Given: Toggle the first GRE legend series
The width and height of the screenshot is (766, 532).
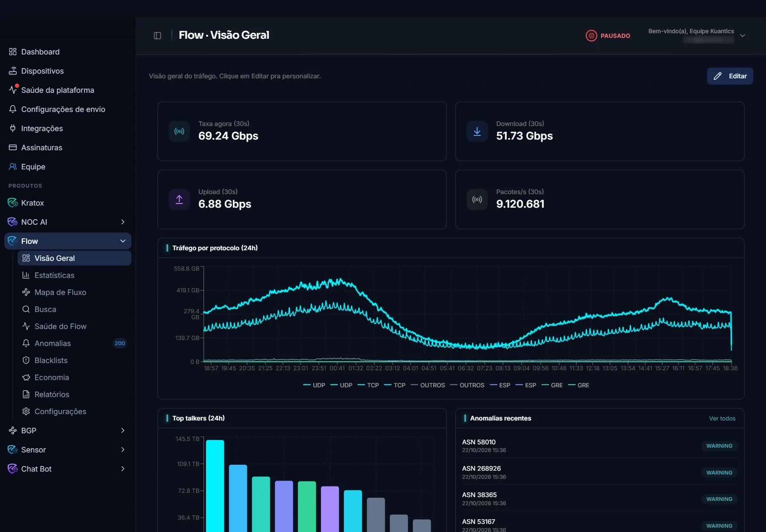Looking at the screenshot, I should (552, 385).
